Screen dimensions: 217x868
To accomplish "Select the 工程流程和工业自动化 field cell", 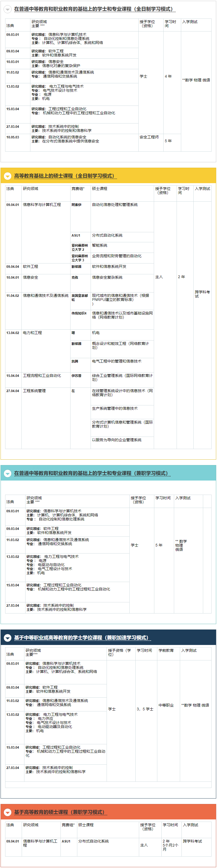I will tap(42, 376).
